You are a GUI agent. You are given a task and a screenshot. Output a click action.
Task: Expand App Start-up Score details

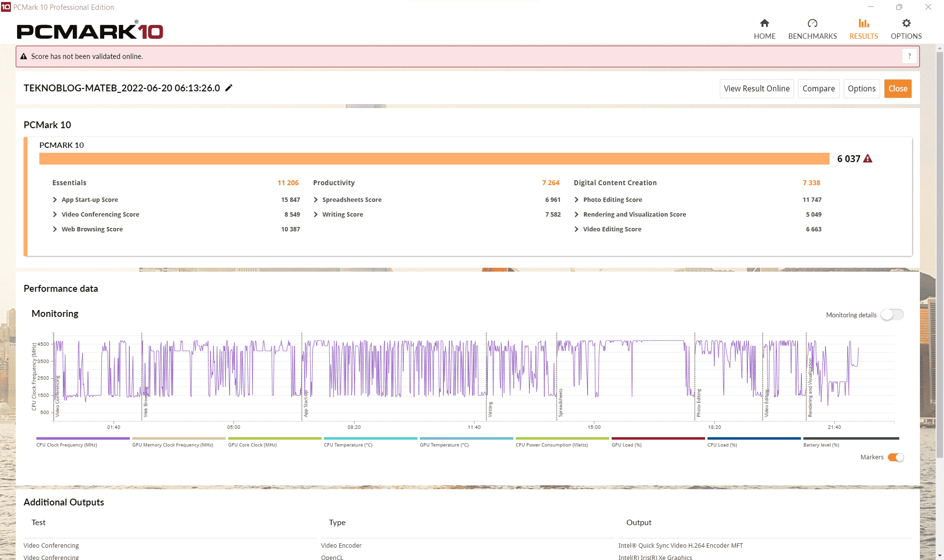pyautogui.click(x=55, y=200)
